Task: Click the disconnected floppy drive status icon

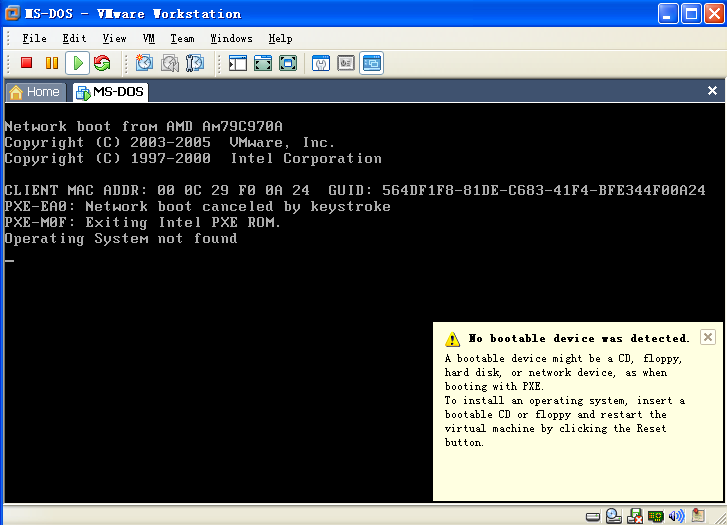Action: [635, 516]
